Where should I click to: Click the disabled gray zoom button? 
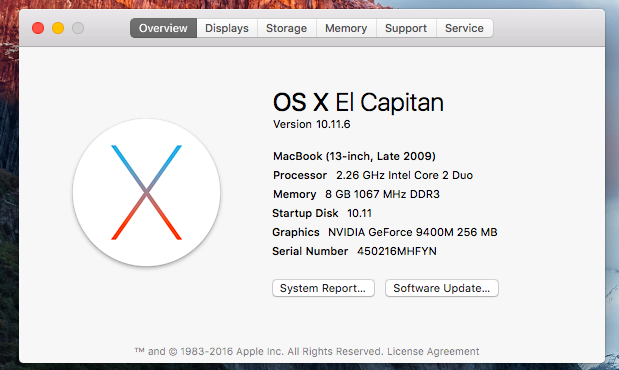(78, 28)
